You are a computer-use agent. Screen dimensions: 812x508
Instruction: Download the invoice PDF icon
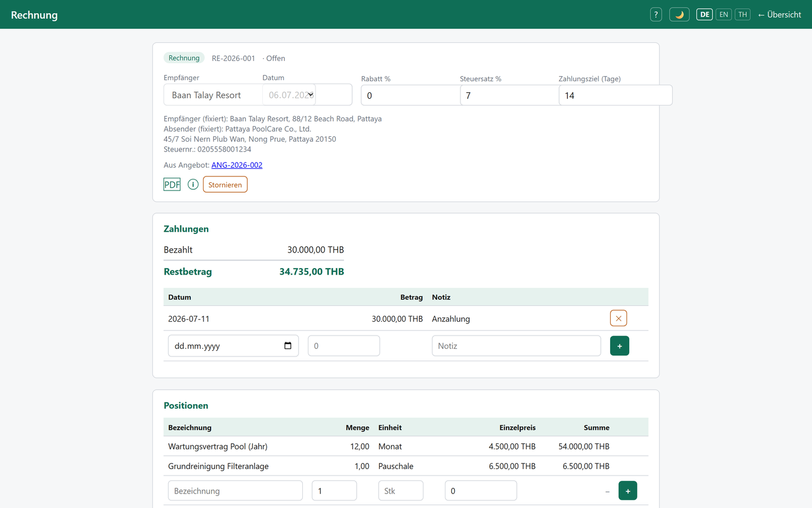click(172, 185)
